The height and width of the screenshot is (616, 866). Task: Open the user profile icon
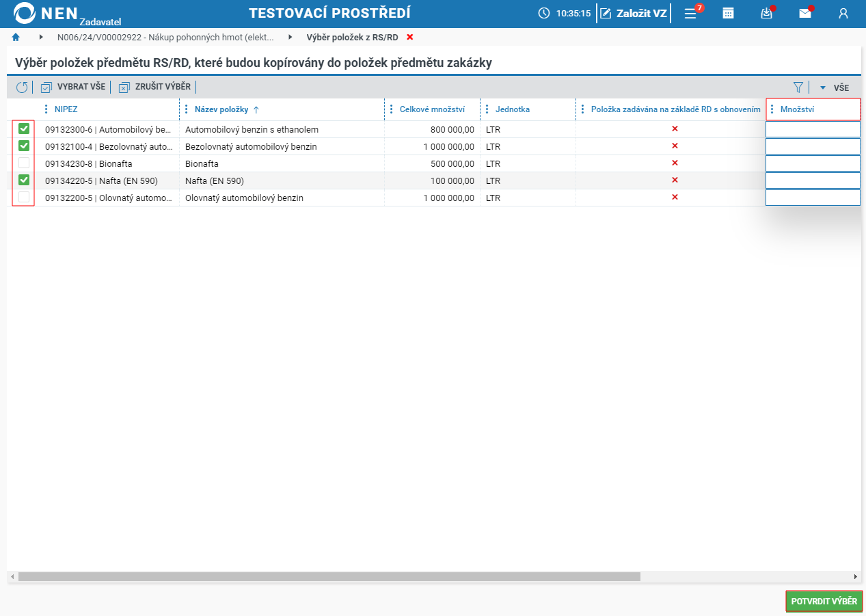843,13
